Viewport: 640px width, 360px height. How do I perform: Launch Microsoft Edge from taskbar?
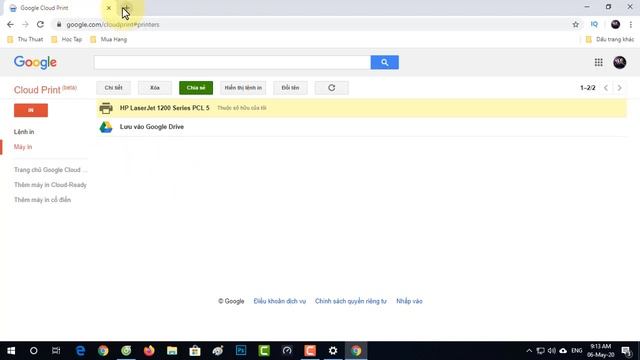pos(80,351)
